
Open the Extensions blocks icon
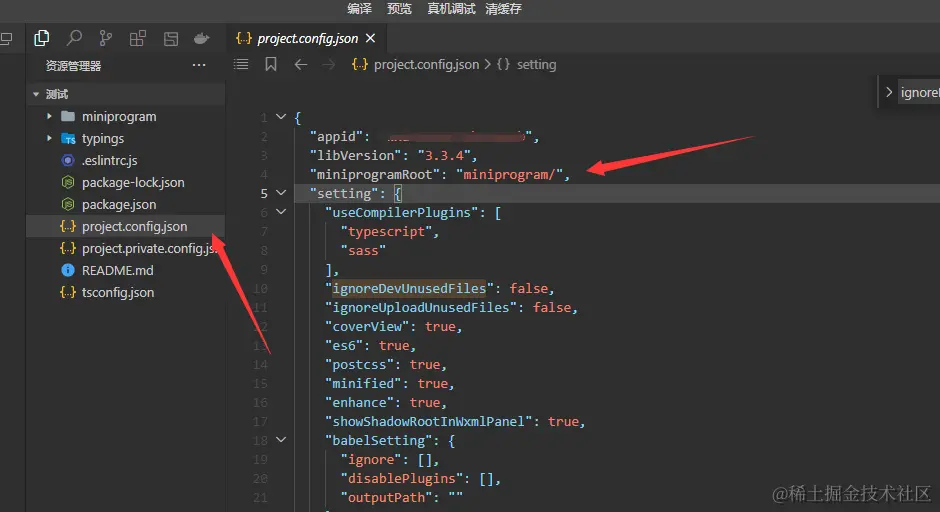(x=138, y=38)
